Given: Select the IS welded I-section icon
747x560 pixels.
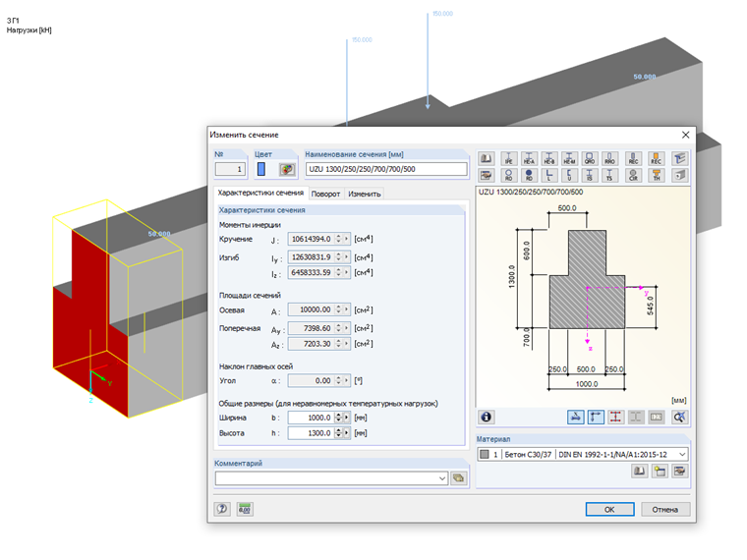Looking at the screenshot, I should tap(590, 175).
